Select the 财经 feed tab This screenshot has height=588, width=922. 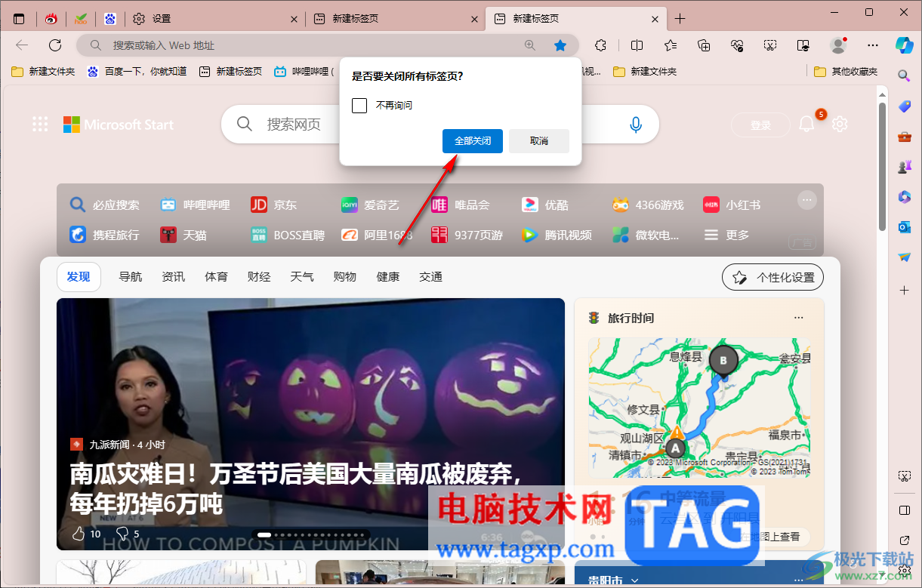click(x=259, y=277)
